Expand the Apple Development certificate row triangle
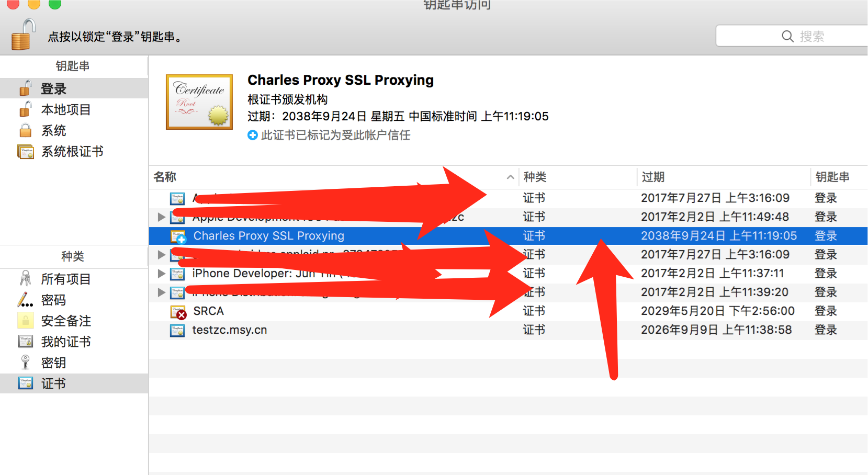The width and height of the screenshot is (868, 475). (162, 217)
